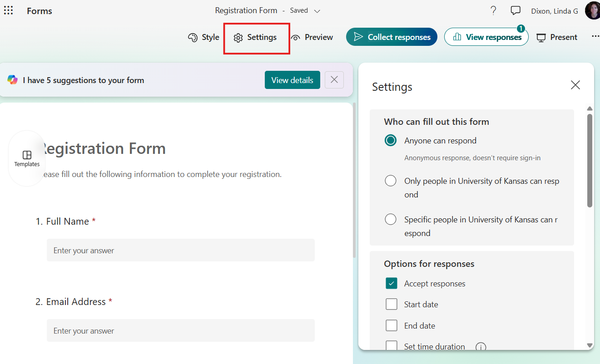600x364 pixels.
Task: Click the Copilot suggestions icon
Action: (x=12, y=80)
